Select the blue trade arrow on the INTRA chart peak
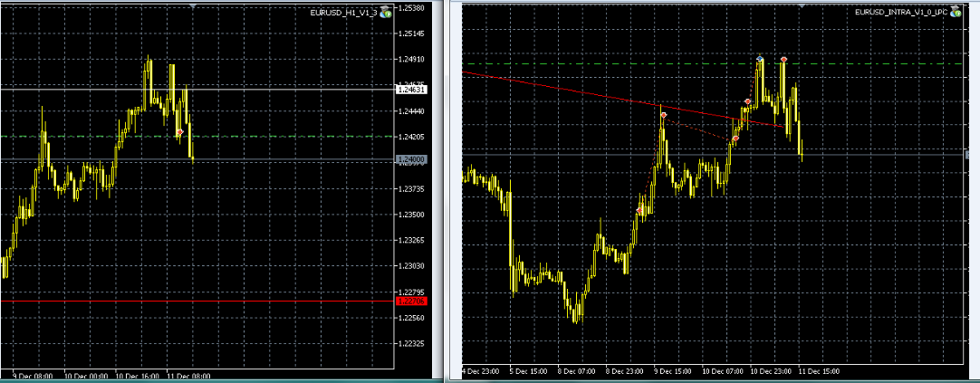 760,59
